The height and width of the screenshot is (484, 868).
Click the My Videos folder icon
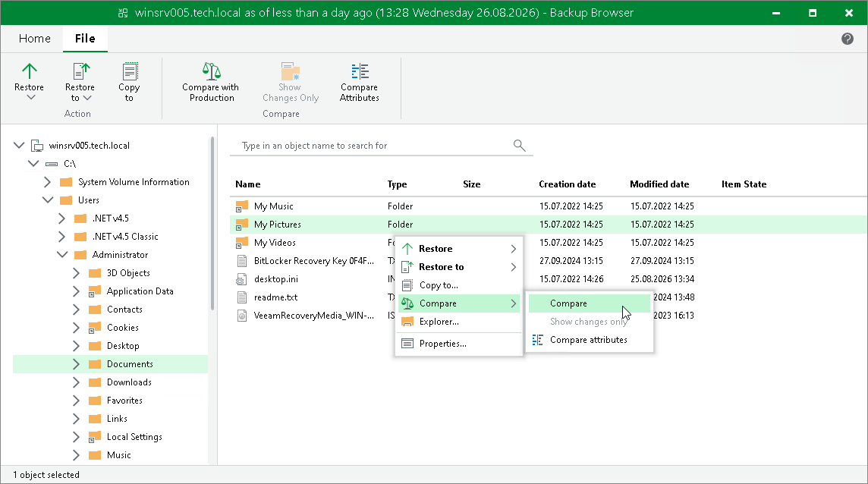[241, 243]
